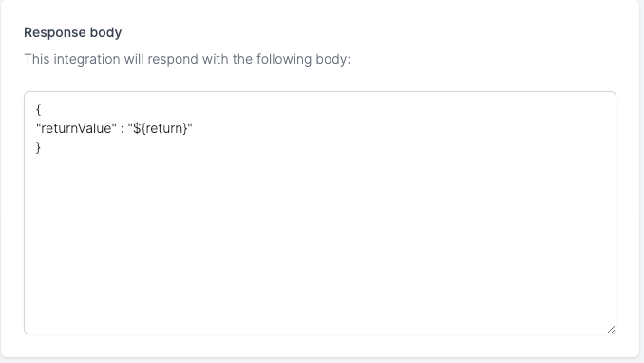Image resolution: width=644 pixels, height=363 pixels.
Task: Click the "returnValue" key in the JSON
Action: coord(76,128)
